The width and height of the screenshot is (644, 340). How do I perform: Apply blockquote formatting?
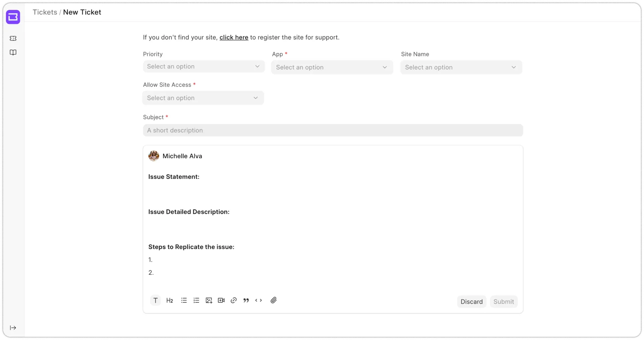[x=246, y=300]
